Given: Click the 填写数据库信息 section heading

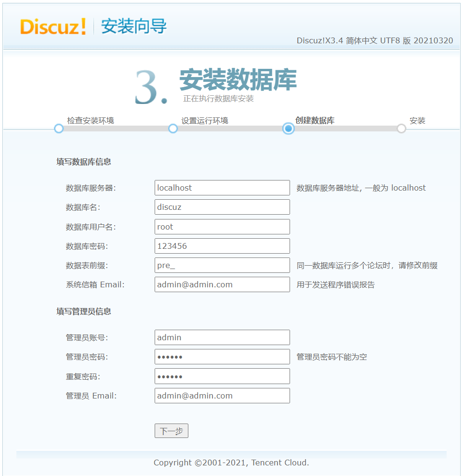Looking at the screenshot, I should (x=83, y=162).
